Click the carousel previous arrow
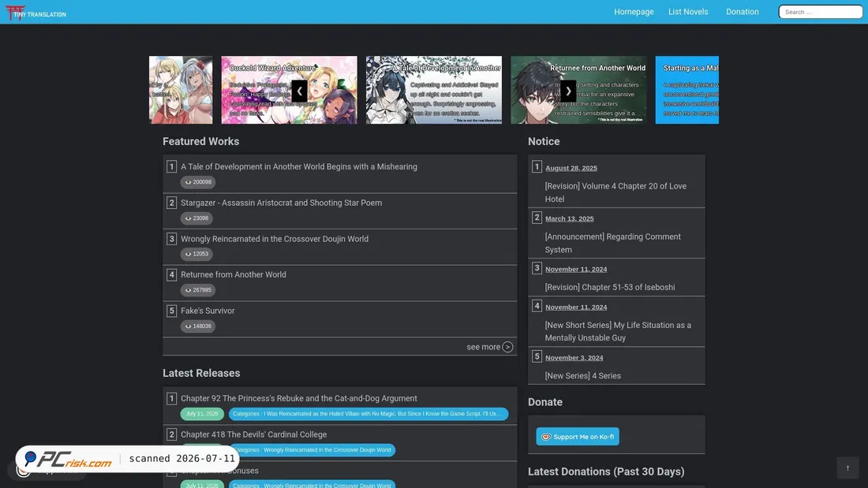 299,91
